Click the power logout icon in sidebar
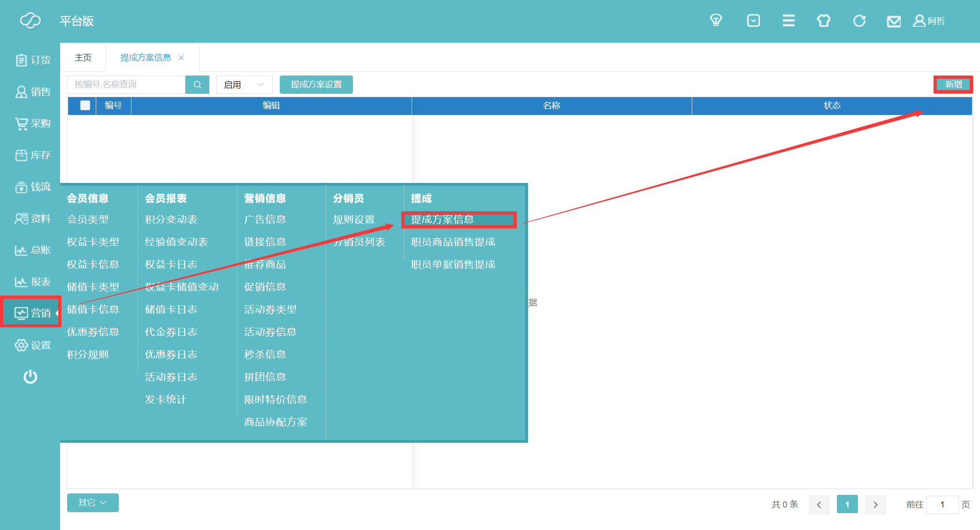 31,377
